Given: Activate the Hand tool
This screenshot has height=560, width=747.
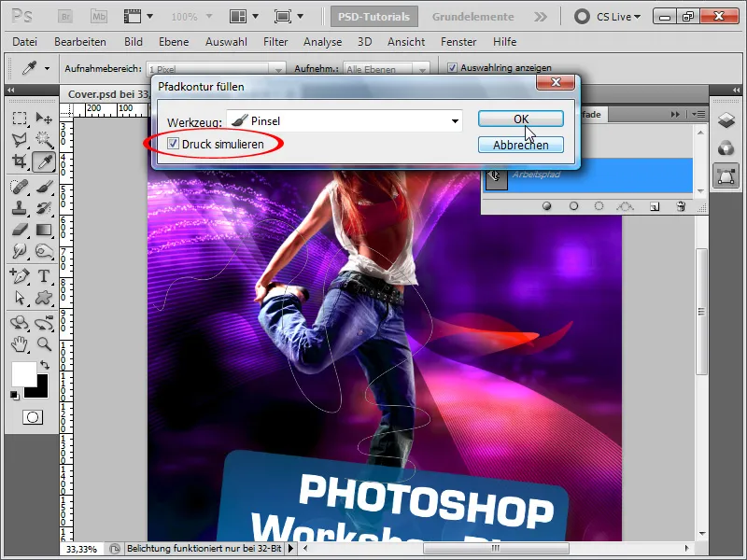Looking at the screenshot, I should tap(20, 343).
